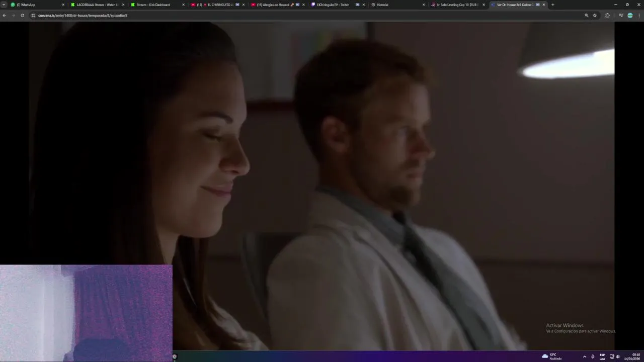Open the browser extensions puzzle icon

point(607,15)
